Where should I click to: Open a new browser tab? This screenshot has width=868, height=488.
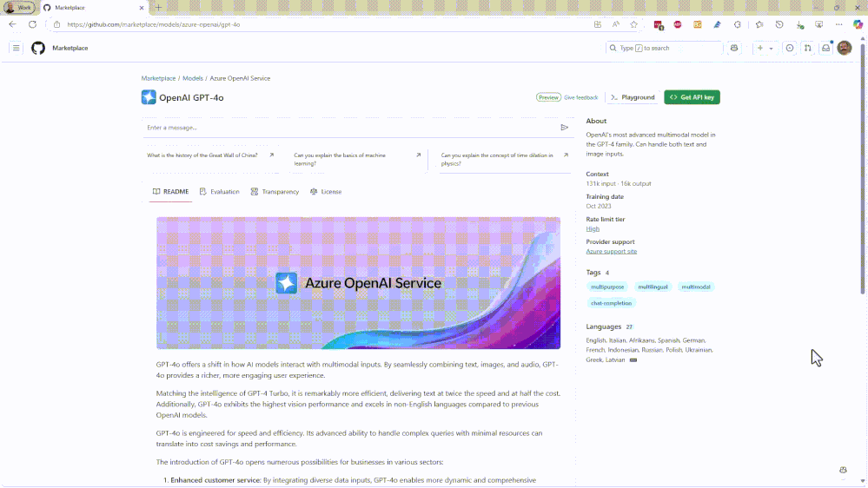click(158, 8)
